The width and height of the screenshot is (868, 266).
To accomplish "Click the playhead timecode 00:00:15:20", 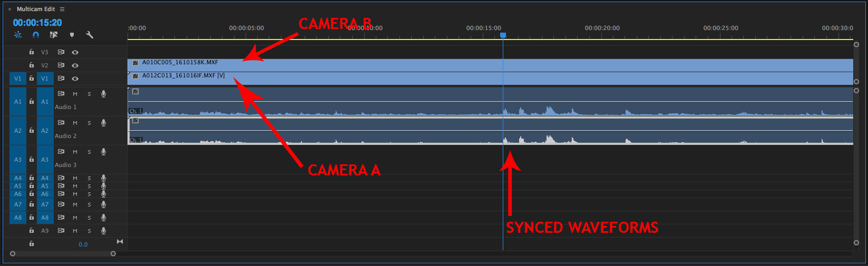I will pyautogui.click(x=37, y=23).
